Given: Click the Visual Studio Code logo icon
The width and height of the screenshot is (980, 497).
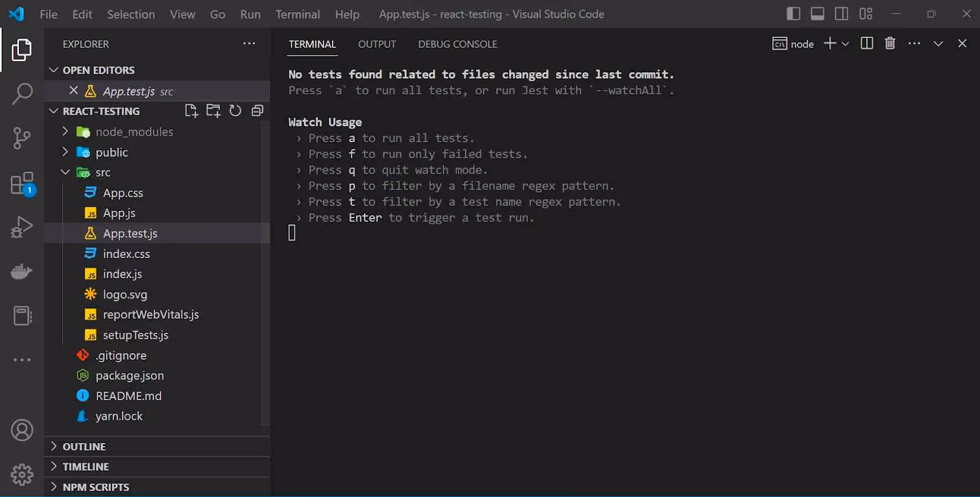Looking at the screenshot, I should tap(17, 13).
